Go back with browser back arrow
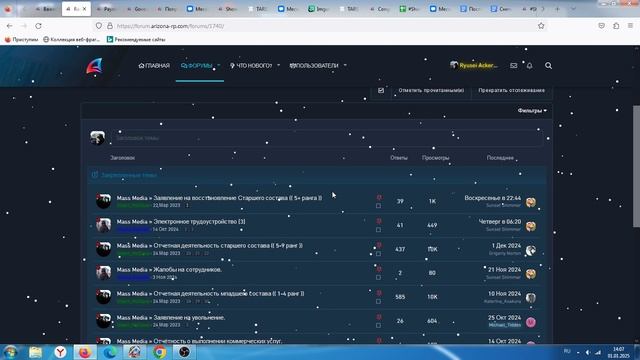 pyautogui.click(x=9, y=26)
